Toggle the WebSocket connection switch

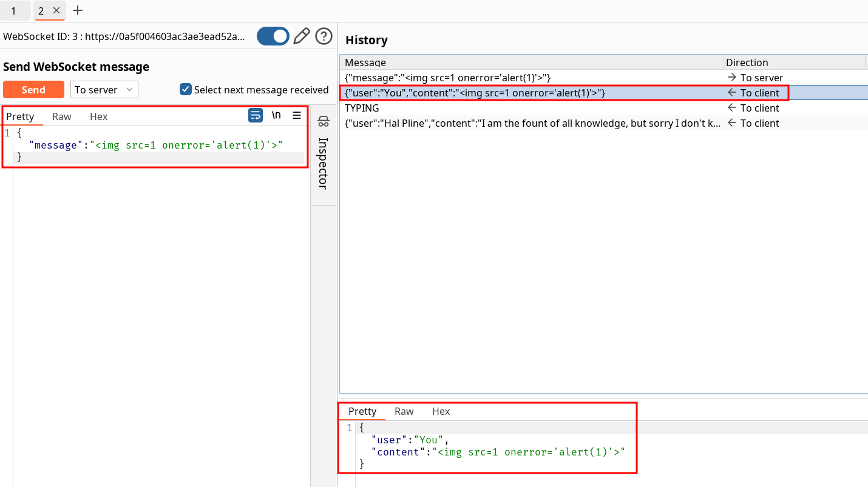pos(273,36)
